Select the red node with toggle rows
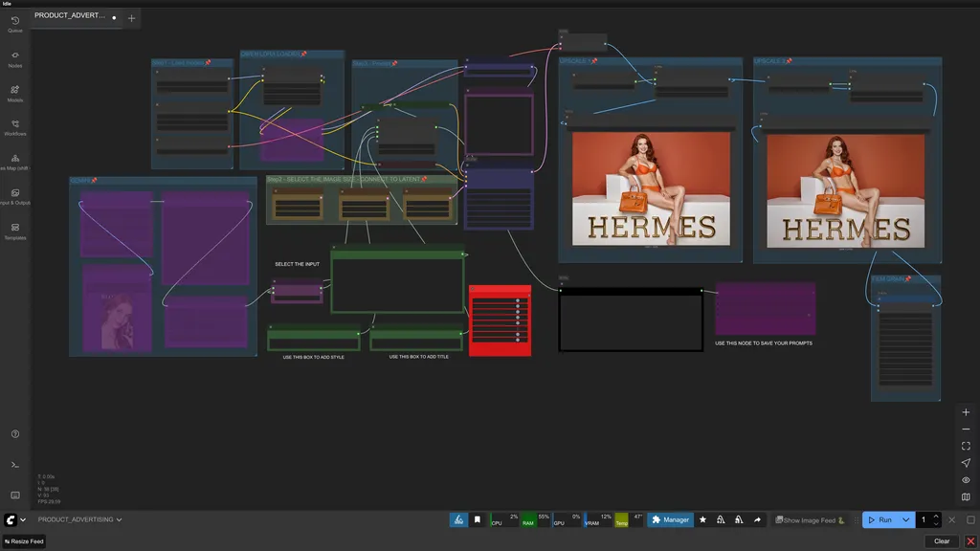980x551 pixels. 500,321
